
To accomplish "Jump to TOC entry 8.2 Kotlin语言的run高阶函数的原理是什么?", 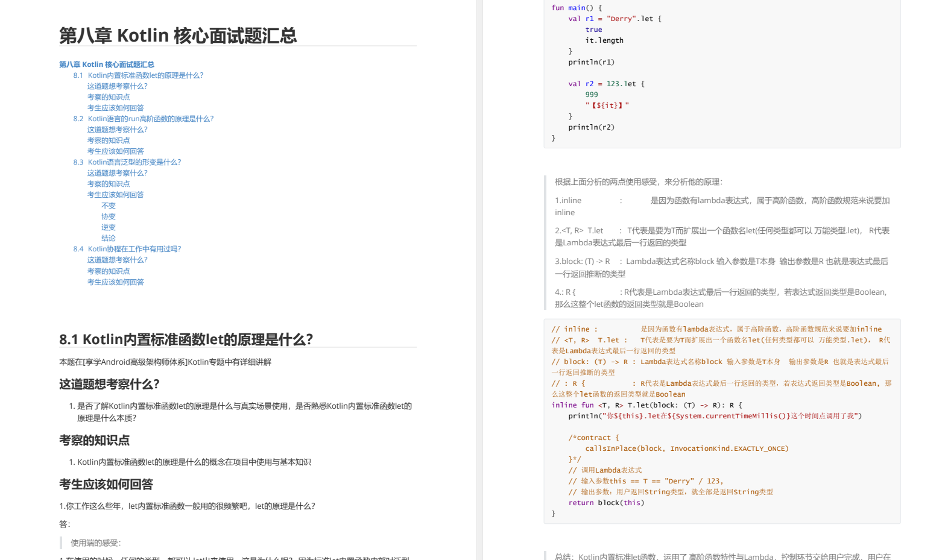I will (144, 119).
